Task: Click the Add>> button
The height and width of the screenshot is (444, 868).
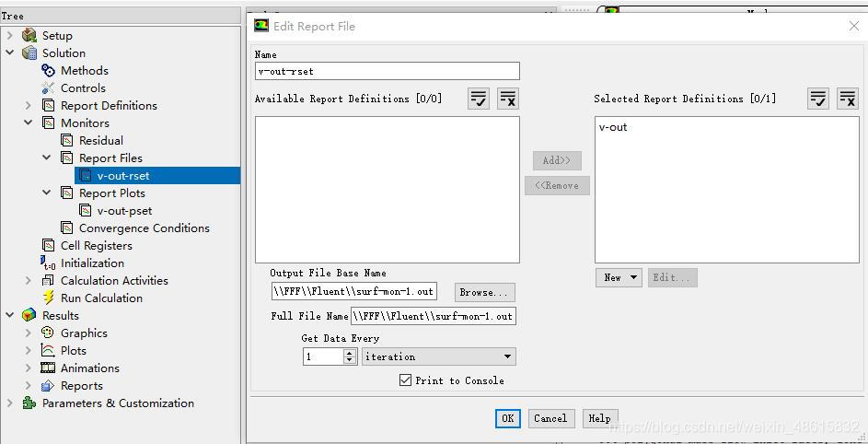Action: point(557,160)
